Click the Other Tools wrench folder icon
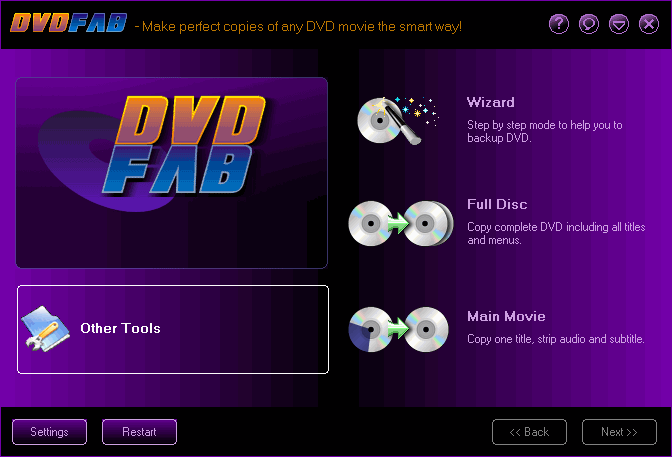Image resolution: width=672 pixels, height=457 pixels. tap(46, 329)
